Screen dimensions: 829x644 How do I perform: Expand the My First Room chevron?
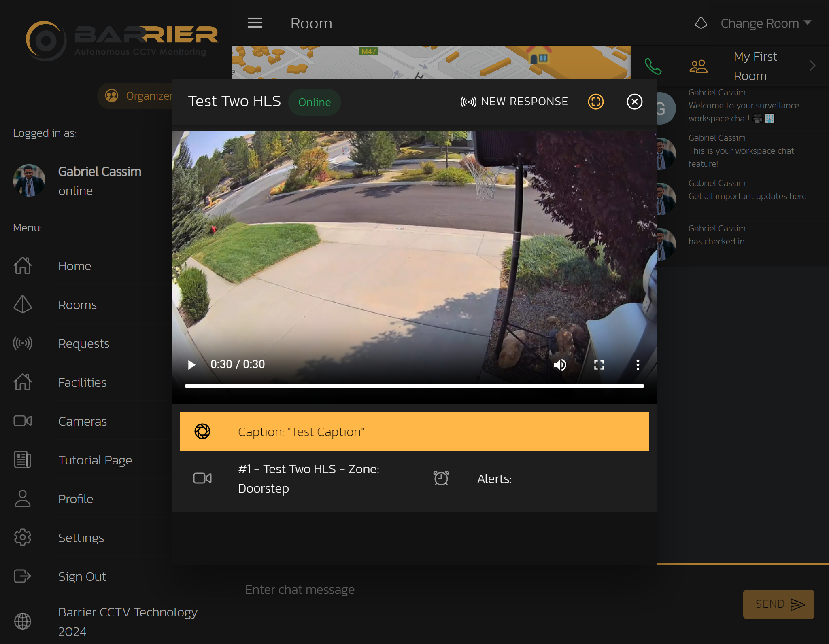point(812,66)
